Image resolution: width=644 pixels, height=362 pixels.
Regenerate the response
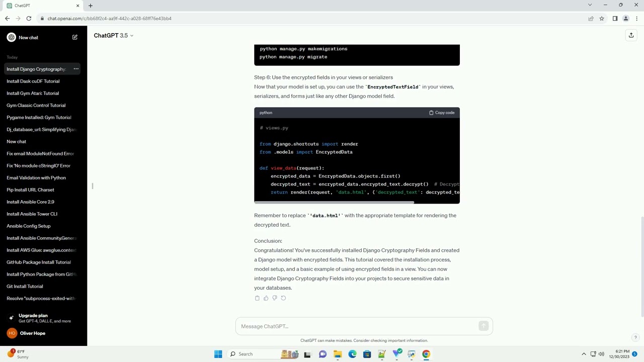[283, 298]
